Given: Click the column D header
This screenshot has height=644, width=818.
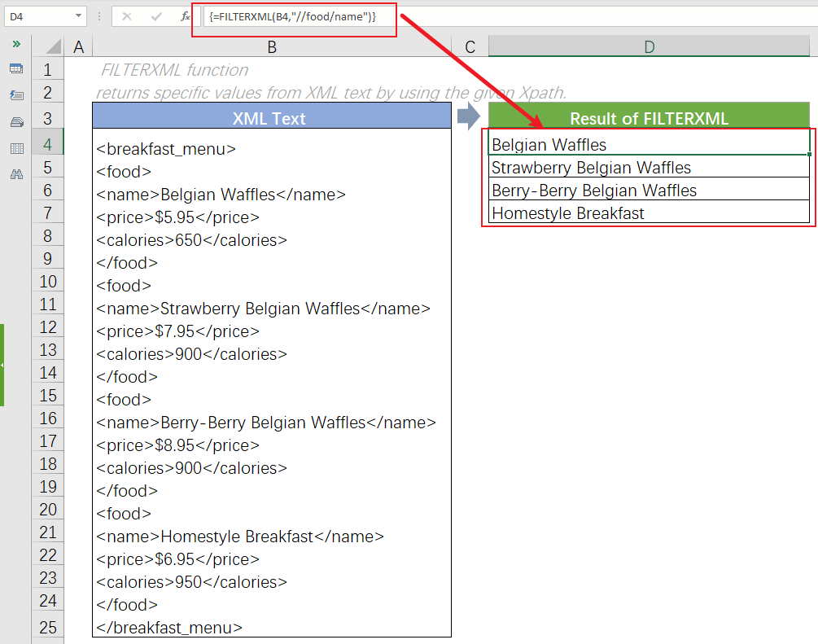Looking at the screenshot, I should 649,46.
